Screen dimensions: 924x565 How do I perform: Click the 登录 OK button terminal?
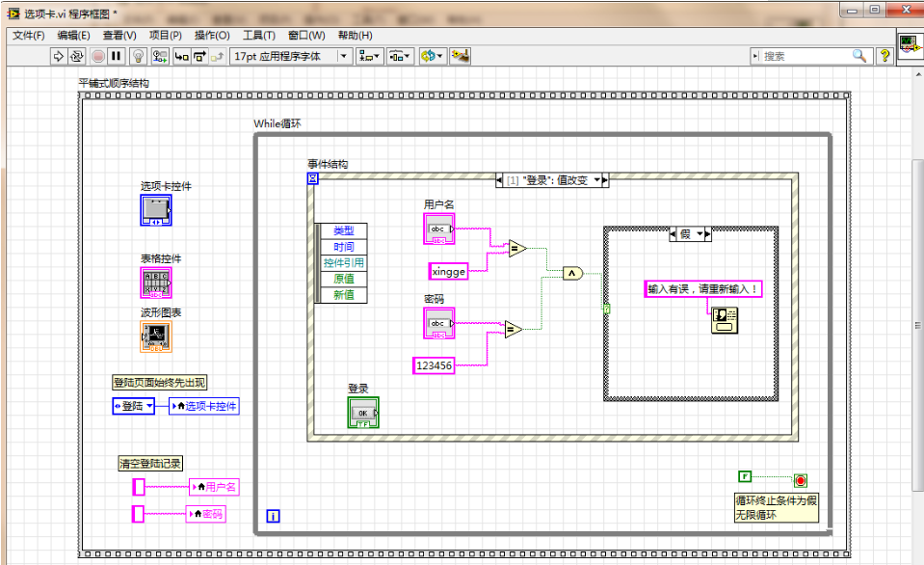pos(363,412)
